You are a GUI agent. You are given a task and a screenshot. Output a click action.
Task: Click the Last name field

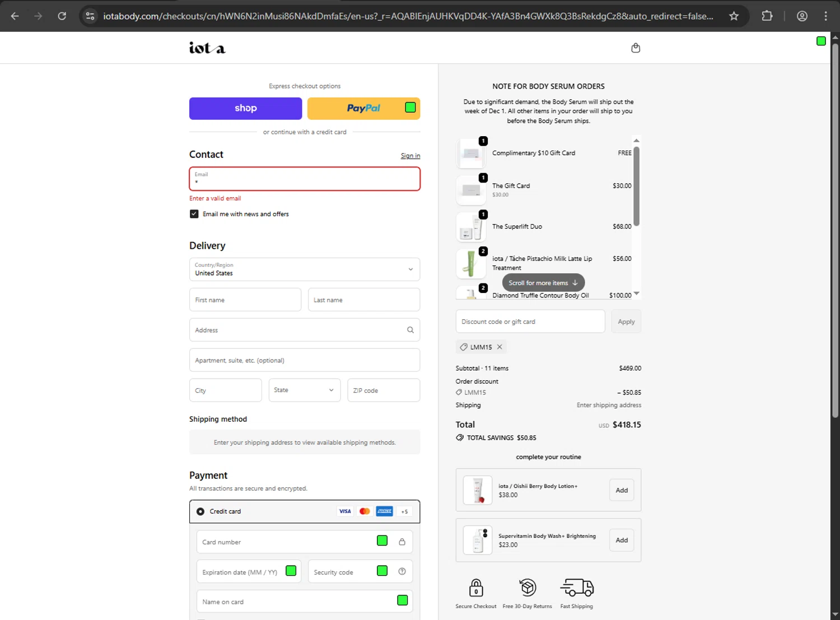coord(364,300)
